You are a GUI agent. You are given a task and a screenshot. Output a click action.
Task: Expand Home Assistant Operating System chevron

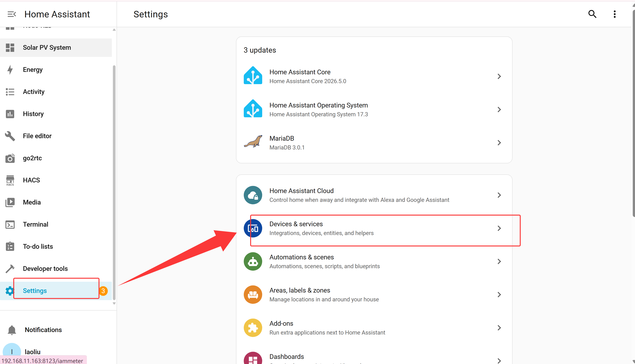pos(499,110)
